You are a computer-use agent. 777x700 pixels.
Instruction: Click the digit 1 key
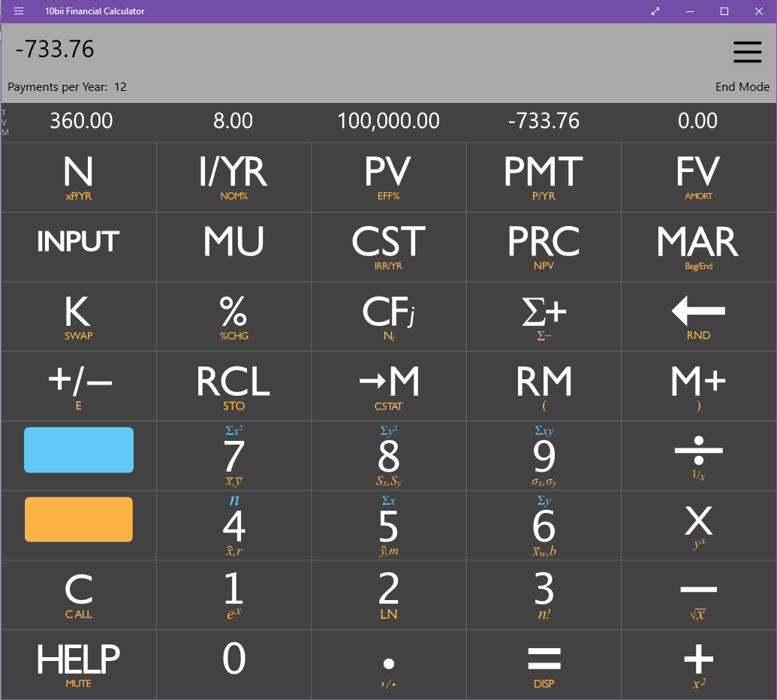234,595
